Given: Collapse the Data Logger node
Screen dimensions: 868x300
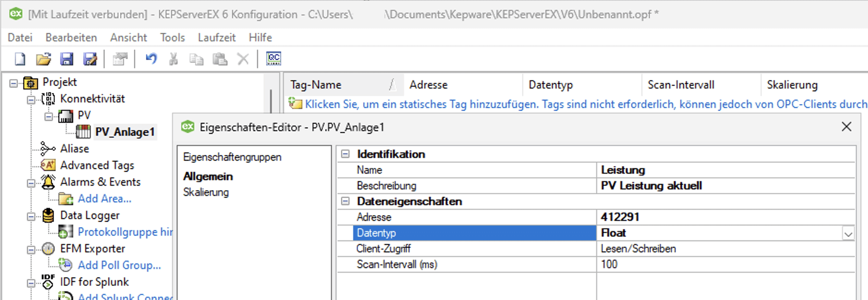Looking at the screenshot, I should tap(31, 216).
